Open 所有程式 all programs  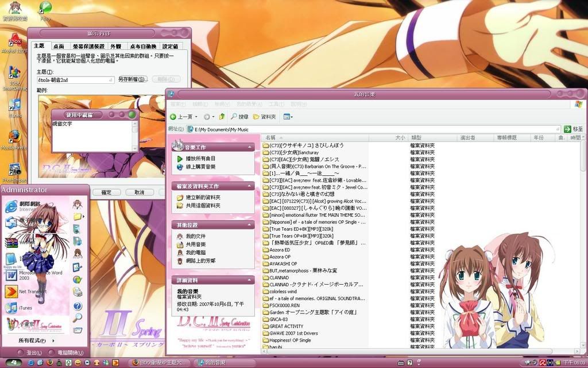(x=36, y=340)
